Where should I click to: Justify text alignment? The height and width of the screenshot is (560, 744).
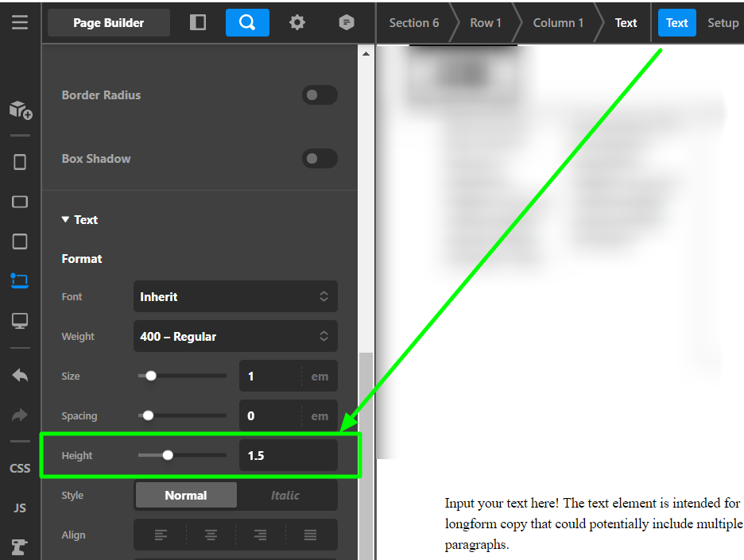coord(310,535)
